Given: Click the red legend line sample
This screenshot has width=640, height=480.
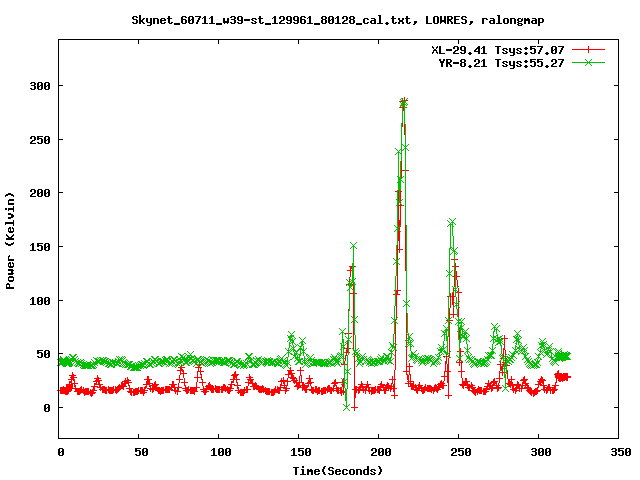Looking at the screenshot, I should click(588, 50).
